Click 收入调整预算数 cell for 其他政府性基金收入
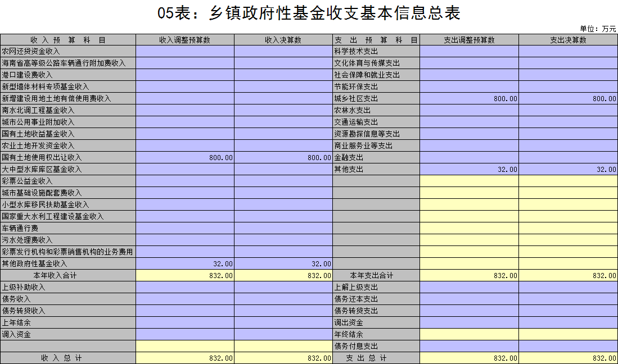 pyautogui.click(x=184, y=264)
